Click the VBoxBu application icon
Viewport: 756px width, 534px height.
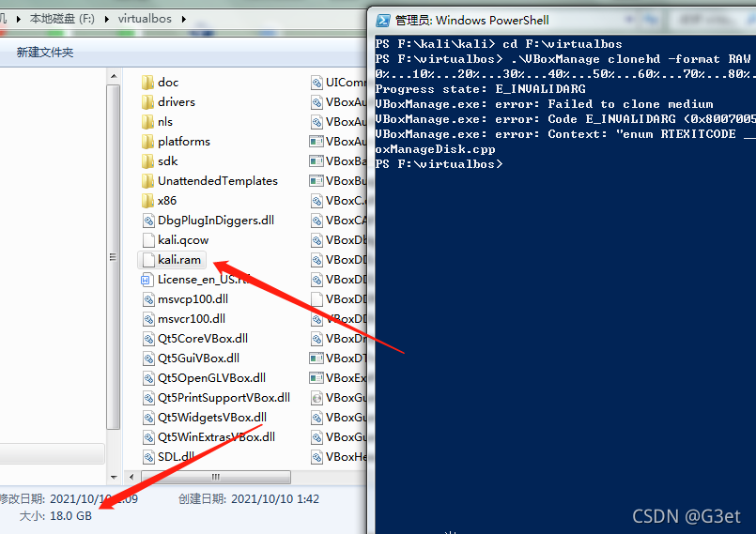pyautogui.click(x=316, y=181)
